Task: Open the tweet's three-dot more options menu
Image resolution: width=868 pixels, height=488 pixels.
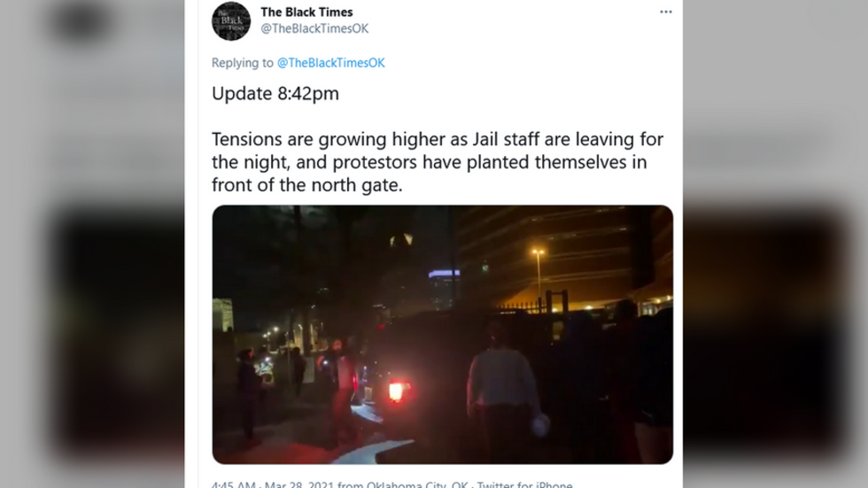Action: click(x=665, y=12)
